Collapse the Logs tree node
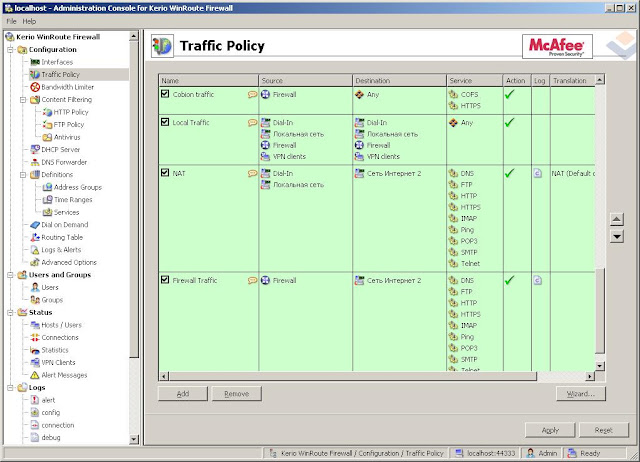The height and width of the screenshot is (462, 640). pos(10,387)
